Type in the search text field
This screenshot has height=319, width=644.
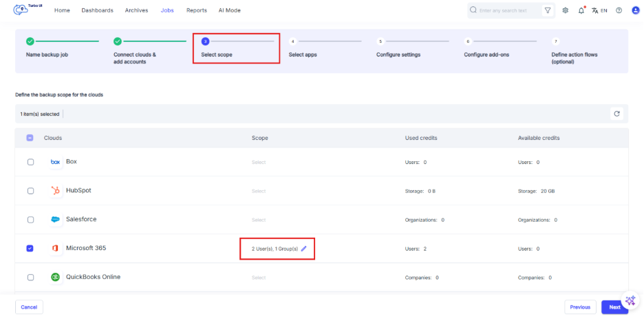click(508, 10)
